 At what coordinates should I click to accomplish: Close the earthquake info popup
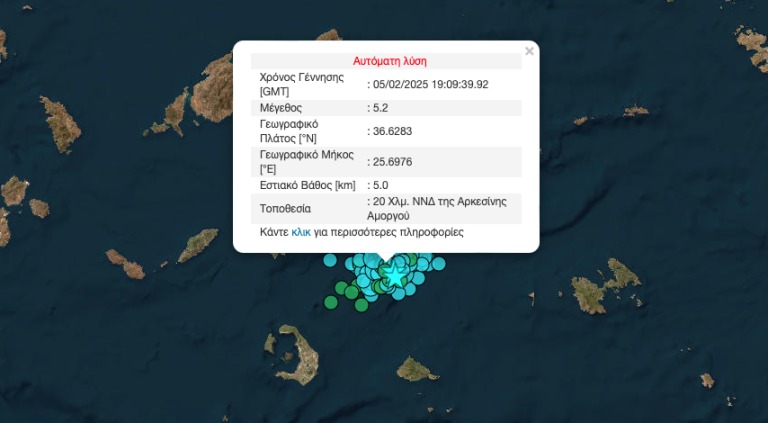coord(529,51)
